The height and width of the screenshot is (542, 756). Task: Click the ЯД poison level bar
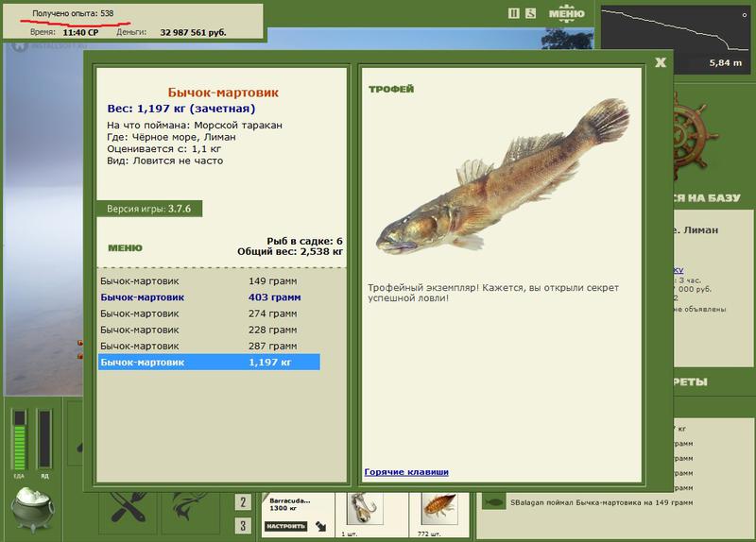click(44, 439)
